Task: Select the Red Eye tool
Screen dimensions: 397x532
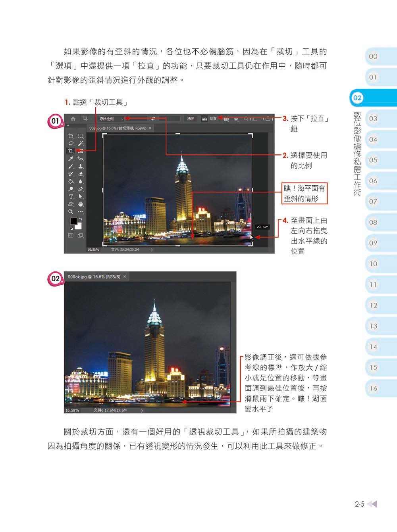Action: point(81,159)
